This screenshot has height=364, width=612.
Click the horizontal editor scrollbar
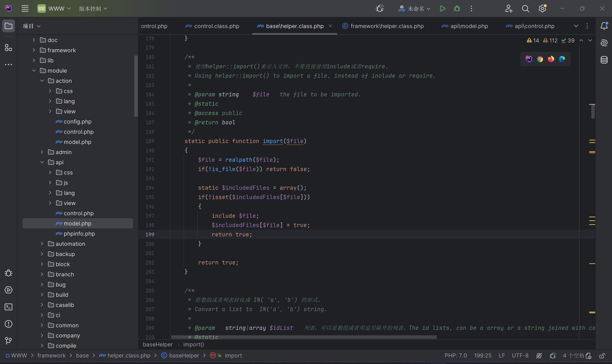(x=304, y=337)
